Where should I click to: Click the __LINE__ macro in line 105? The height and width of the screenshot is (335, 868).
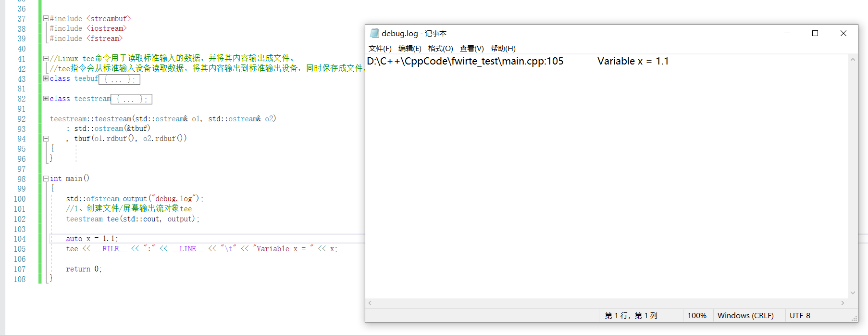[x=188, y=249]
